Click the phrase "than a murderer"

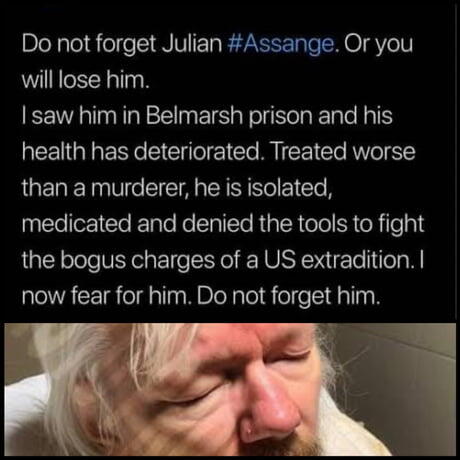(x=103, y=188)
